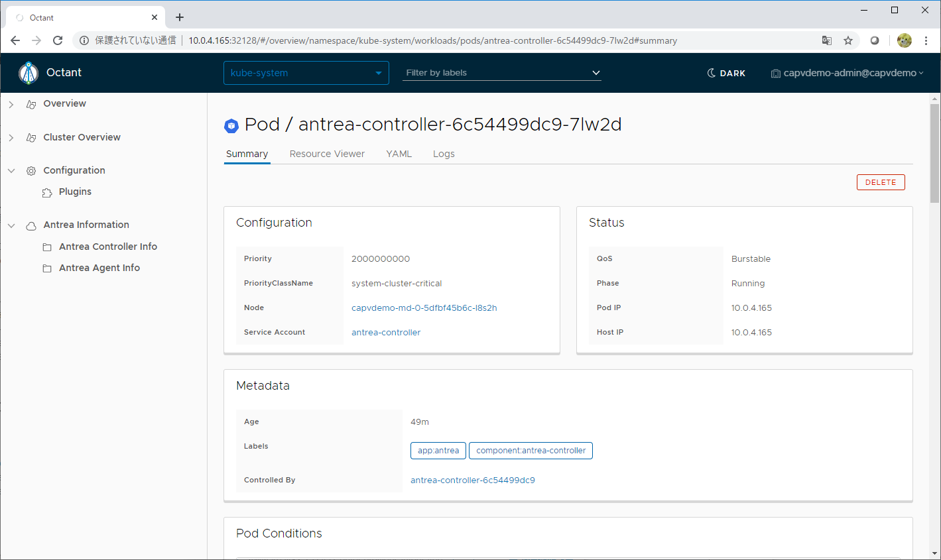Click the Plugins puzzle icon
Screen dimensions: 941x560
pyautogui.click(x=47, y=192)
